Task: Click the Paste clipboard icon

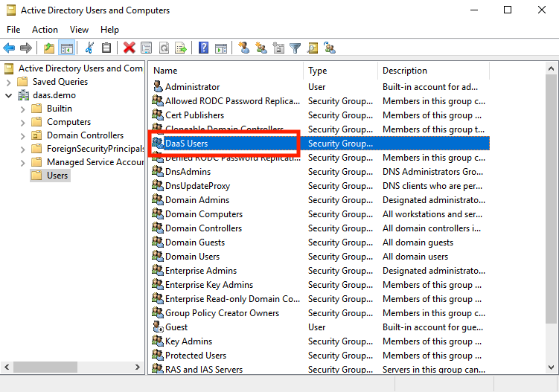Action: [106, 48]
